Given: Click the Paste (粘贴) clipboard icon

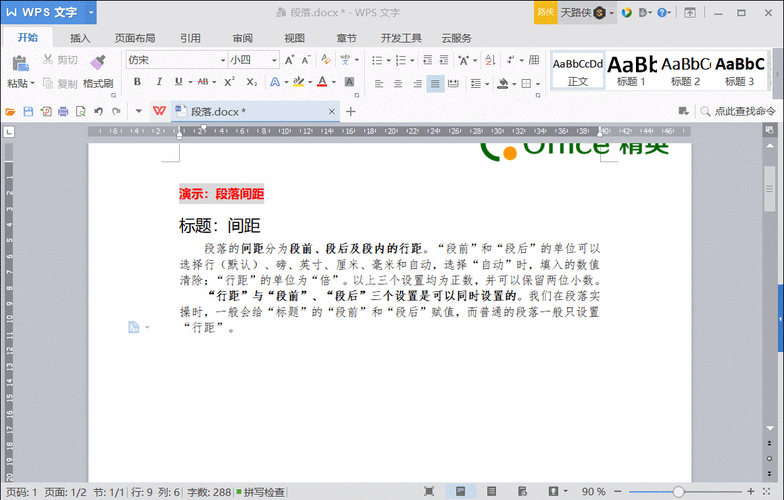Looking at the screenshot, I should pyautogui.click(x=18, y=64).
